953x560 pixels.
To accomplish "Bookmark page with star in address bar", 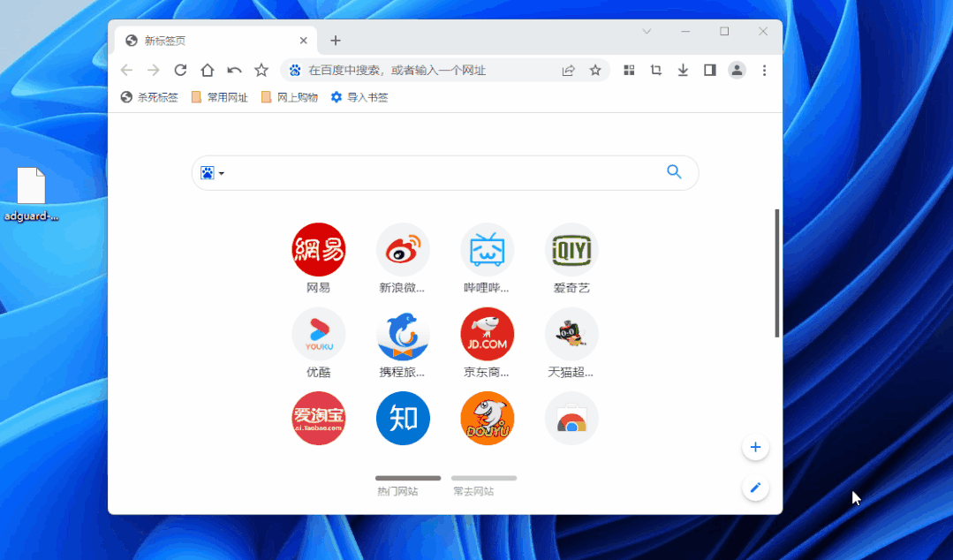I will 595,70.
